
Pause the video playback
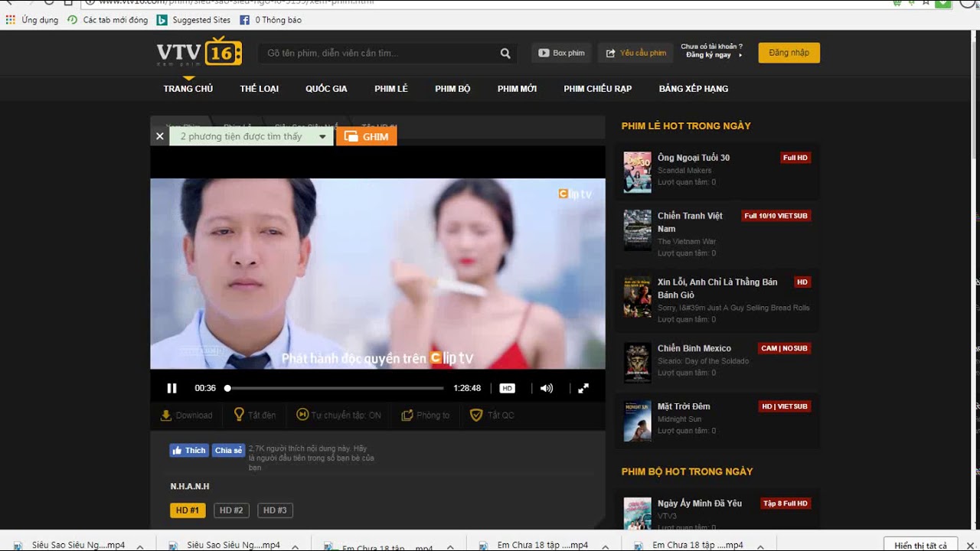(x=171, y=388)
